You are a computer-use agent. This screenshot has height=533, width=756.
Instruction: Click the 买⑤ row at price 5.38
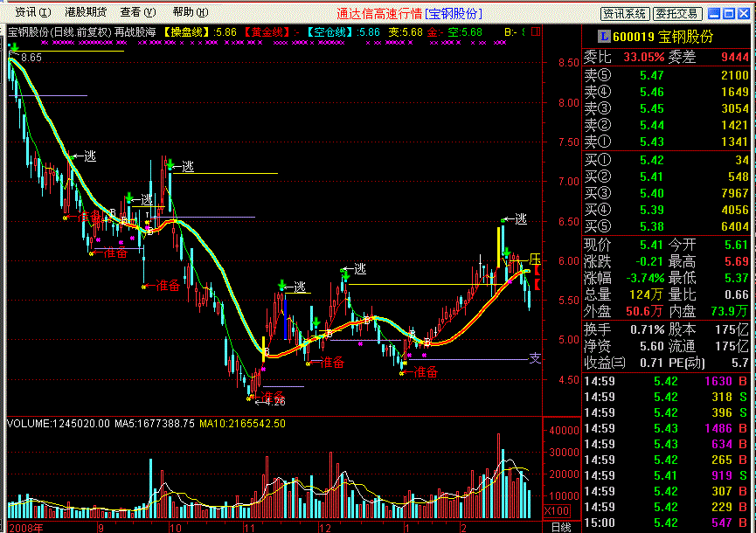pyautogui.click(x=666, y=226)
